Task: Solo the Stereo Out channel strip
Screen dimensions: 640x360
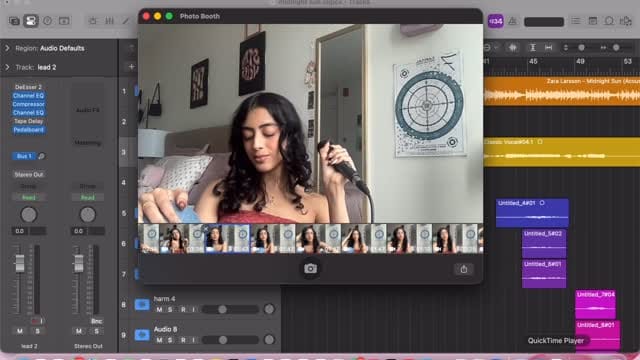Action: [x=96, y=331]
